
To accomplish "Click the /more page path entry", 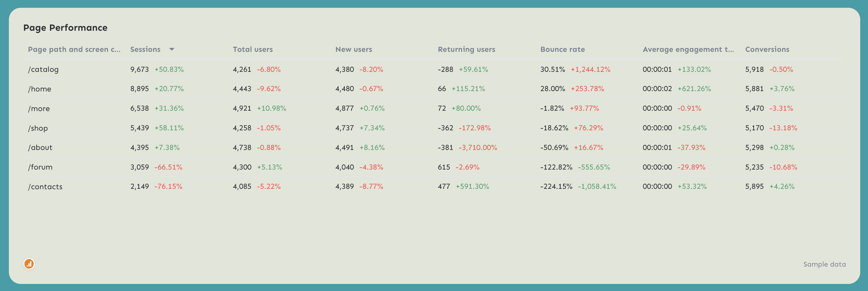I will pyautogui.click(x=39, y=108).
